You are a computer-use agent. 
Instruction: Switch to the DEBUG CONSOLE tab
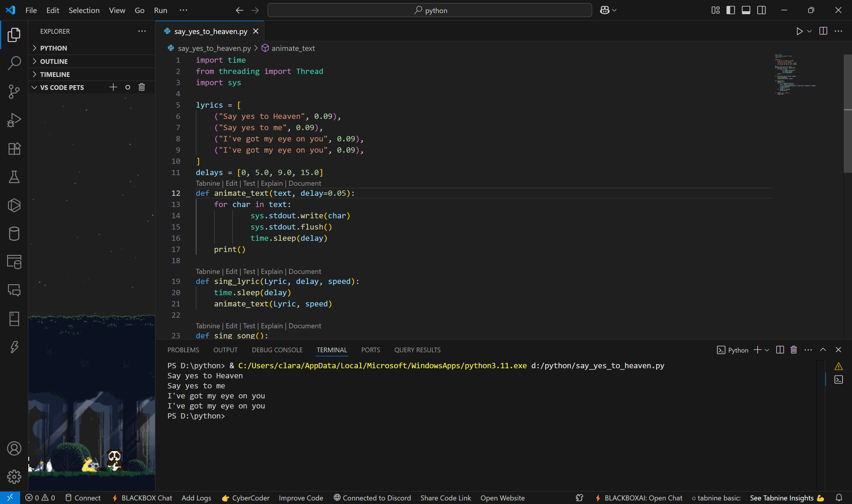[x=277, y=350]
